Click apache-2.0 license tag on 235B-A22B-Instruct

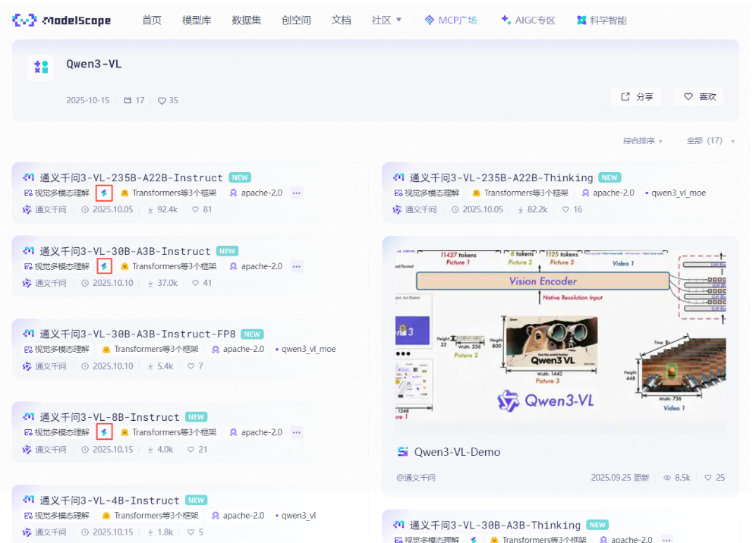[256, 193]
